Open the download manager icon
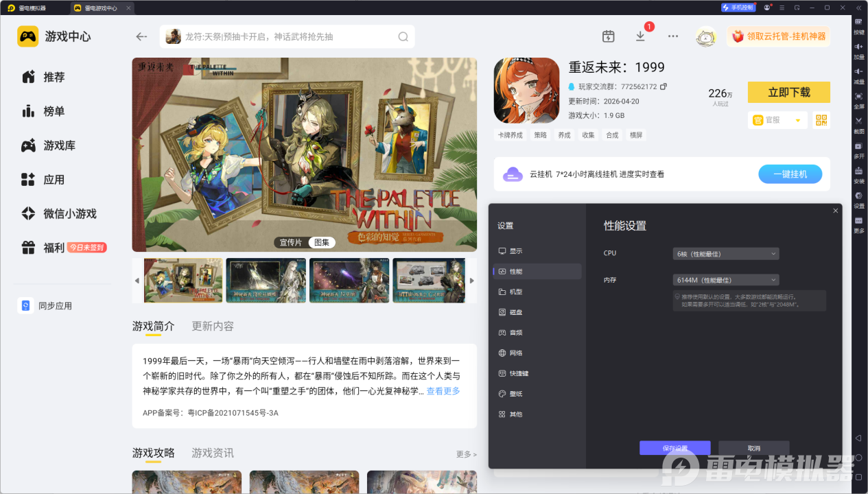This screenshot has width=868, height=494. (x=640, y=36)
